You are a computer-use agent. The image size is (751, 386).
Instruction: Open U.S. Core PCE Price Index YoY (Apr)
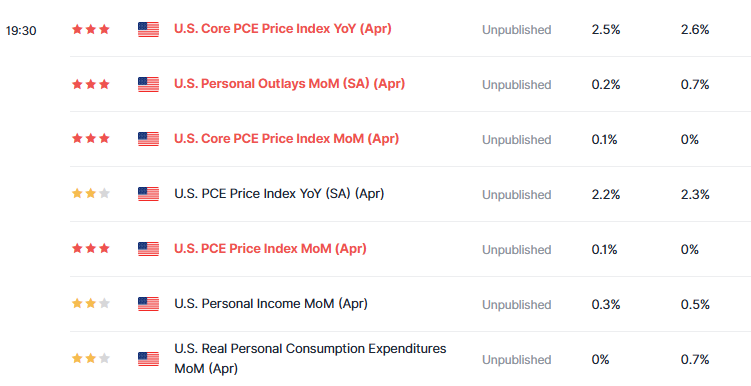283,29
